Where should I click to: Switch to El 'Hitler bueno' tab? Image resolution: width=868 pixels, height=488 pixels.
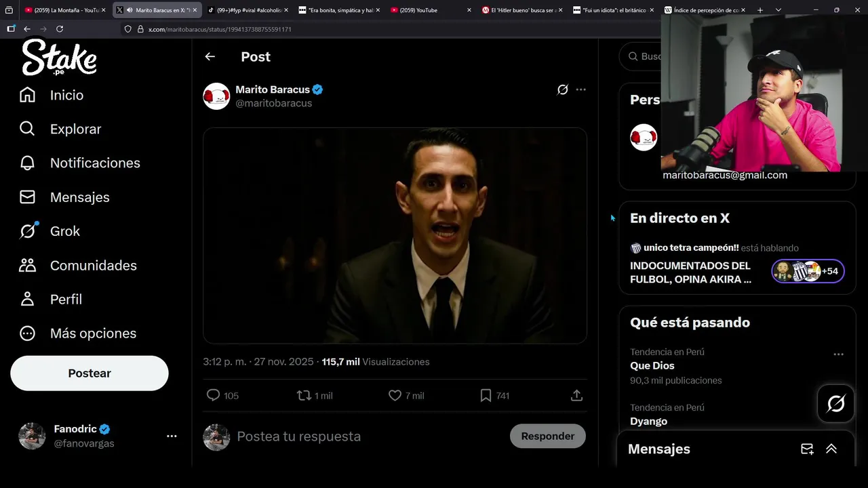(522, 10)
